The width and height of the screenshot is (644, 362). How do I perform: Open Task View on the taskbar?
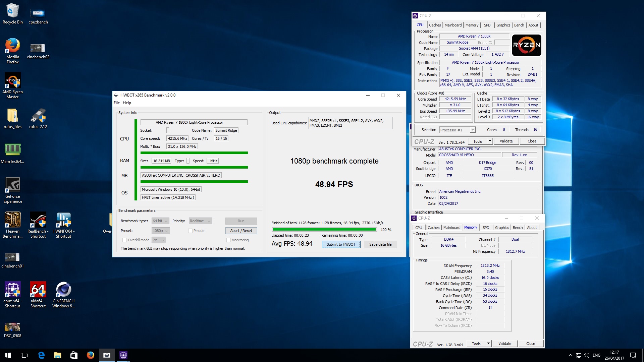point(24,355)
